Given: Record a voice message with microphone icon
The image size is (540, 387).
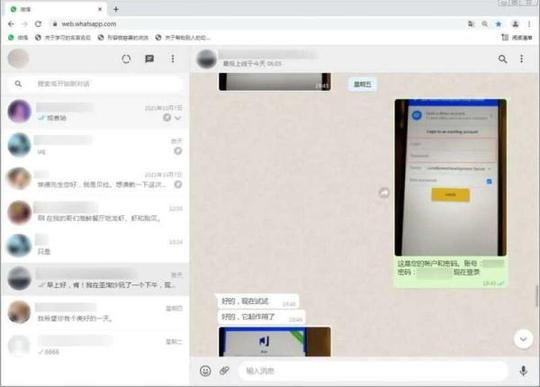Looking at the screenshot, I should pos(523,371).
